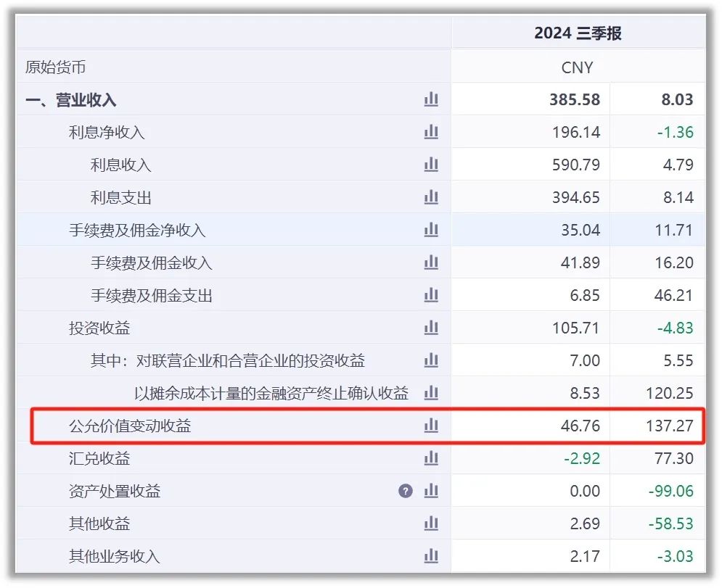722x588 pixels.
Task: Click the help question mark on 资产处置收益
Action: [x=406, y=491]
